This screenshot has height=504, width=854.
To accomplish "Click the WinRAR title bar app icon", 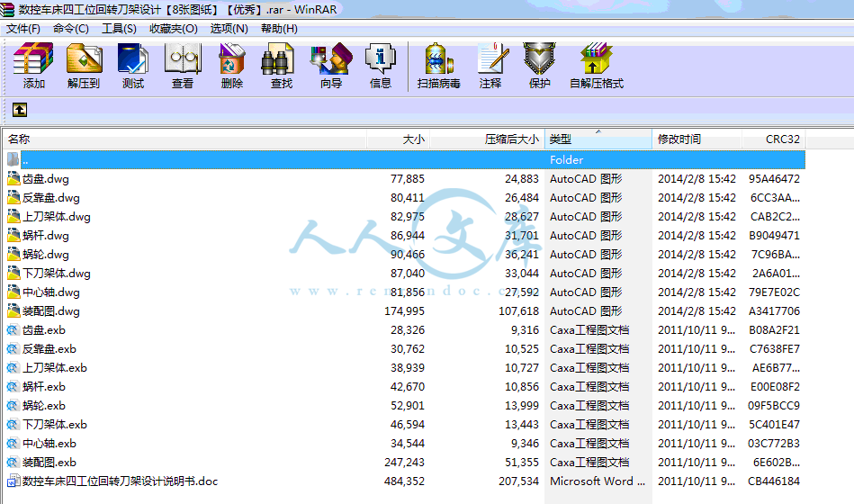I will click(7, 9).
